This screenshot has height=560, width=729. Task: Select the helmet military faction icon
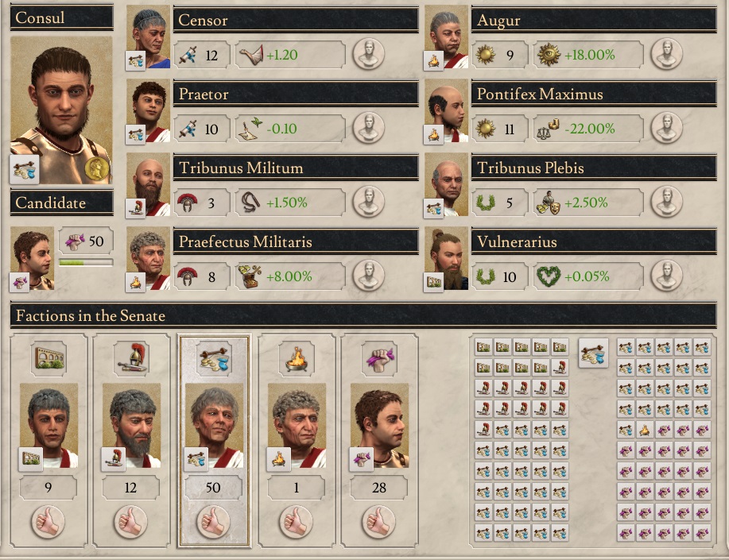coord(131,358)
